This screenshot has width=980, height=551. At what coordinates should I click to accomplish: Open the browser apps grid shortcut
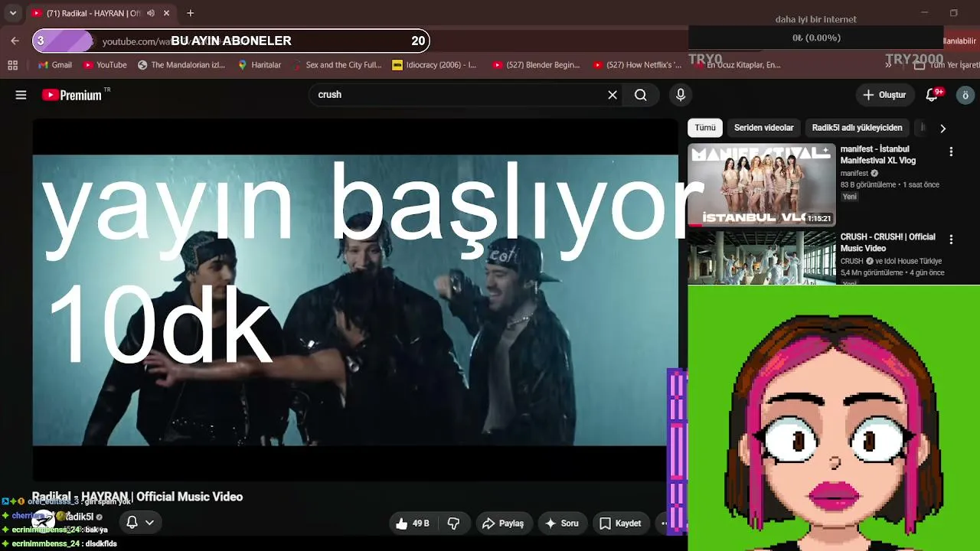point(12,65)
